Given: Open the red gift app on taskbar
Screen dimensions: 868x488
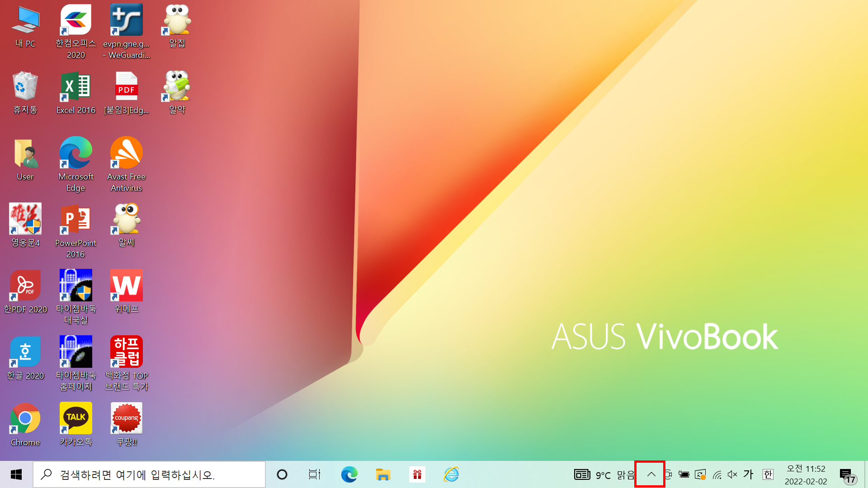Looking at the screenshot, I should pos(417,474).
